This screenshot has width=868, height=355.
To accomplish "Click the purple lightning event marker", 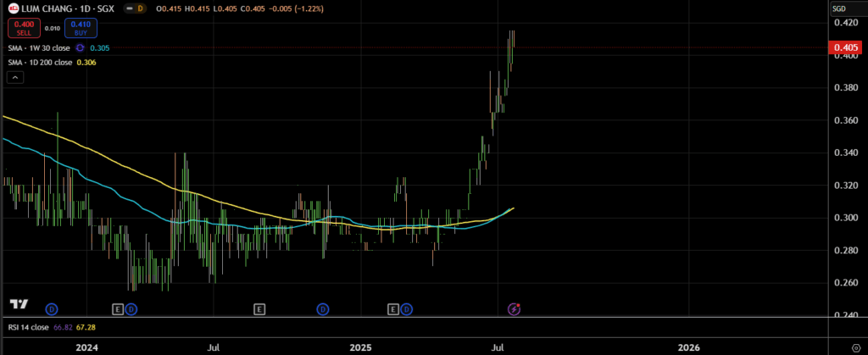I will pyautogui.click(x=514, y=308).
